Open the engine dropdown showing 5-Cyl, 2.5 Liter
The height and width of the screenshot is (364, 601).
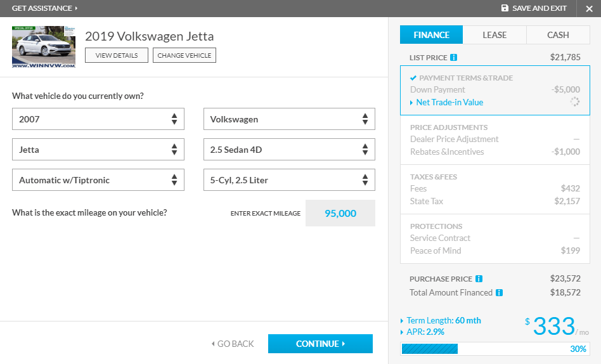click(x=289, y=180)
